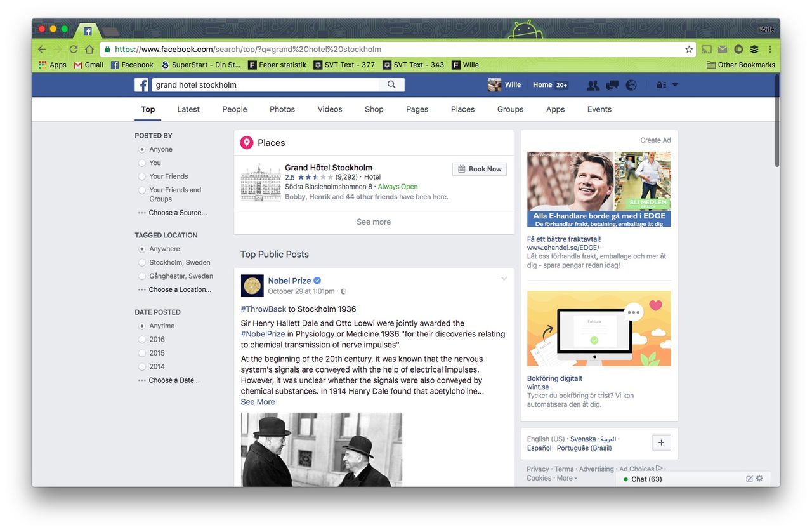Click the Facebook logo icon beside search box
Image resolution: width=812 pixels, height=532 pixels.
[x=141, y=85]
